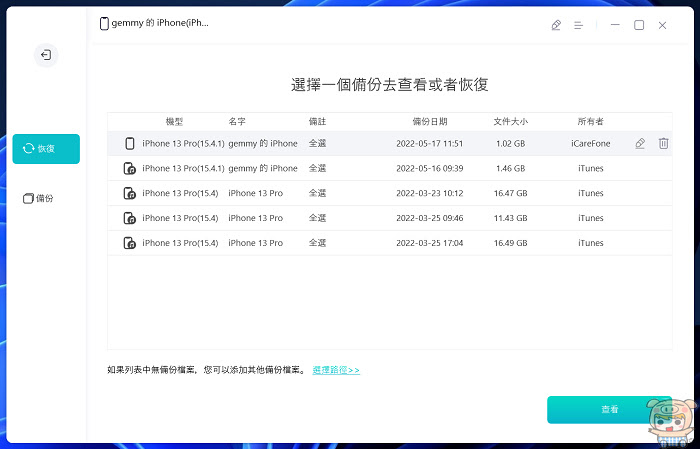Switch to the 備份 backup tab
This screenshot has height=449, width=700.
tap(38, 198)
